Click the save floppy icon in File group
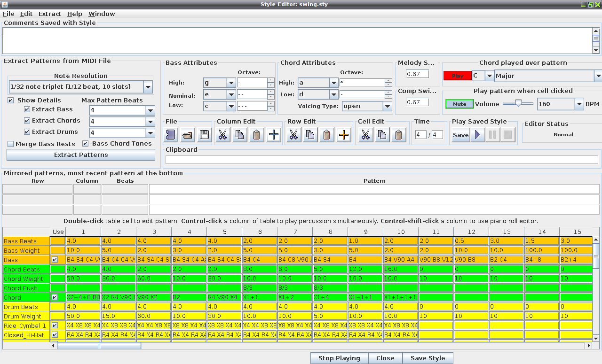The image size is (602, 364). pos(204,135)
